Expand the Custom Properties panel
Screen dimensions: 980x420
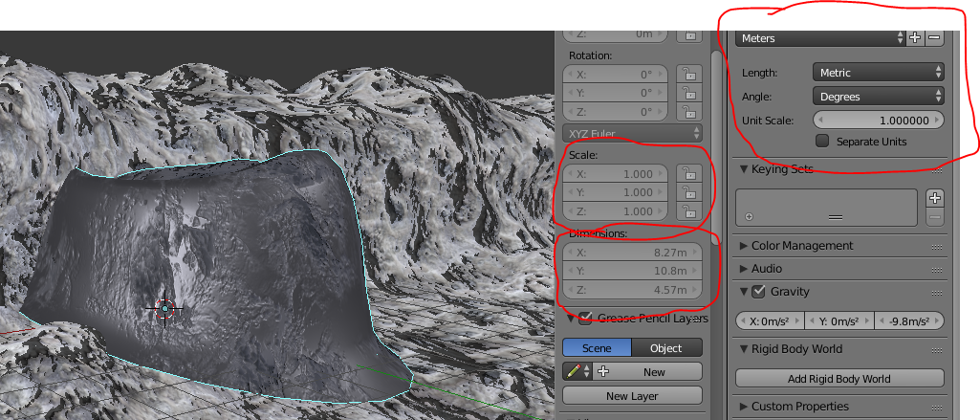click(x=744, y=407)
